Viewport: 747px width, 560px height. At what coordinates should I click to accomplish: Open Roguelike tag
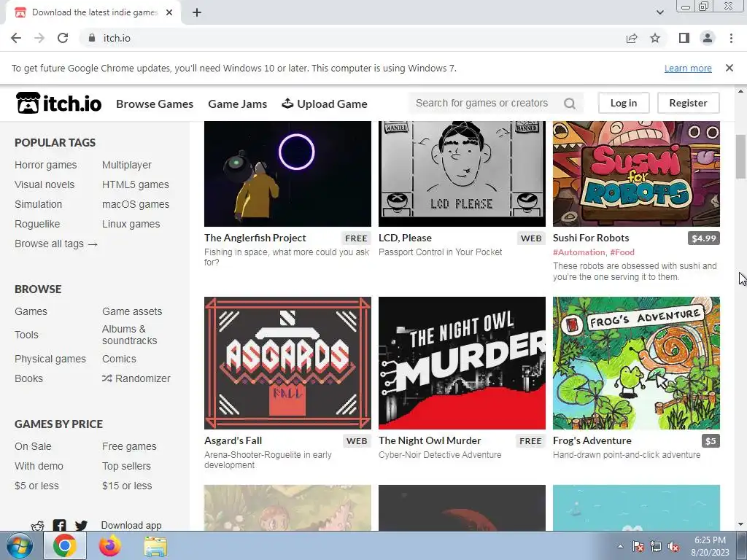pyautogui.click(x=37, y=224)
